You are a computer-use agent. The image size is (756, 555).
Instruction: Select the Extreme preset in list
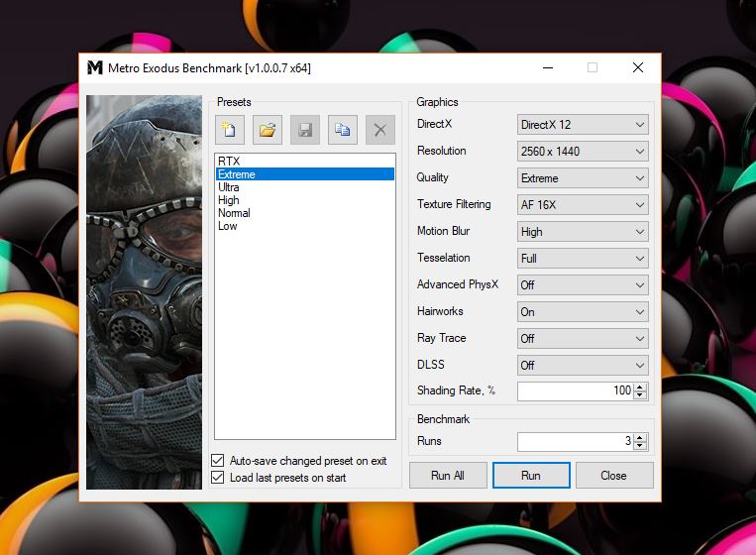(305, 174)
